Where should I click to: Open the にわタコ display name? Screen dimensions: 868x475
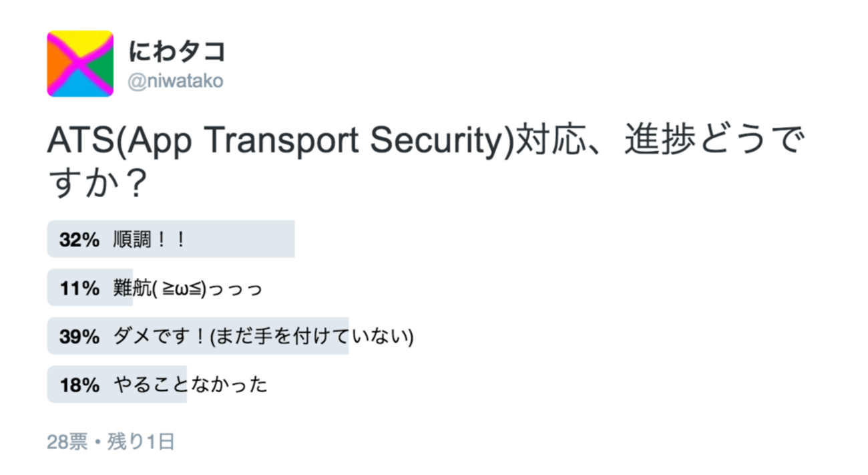click(x=177, y=51)
